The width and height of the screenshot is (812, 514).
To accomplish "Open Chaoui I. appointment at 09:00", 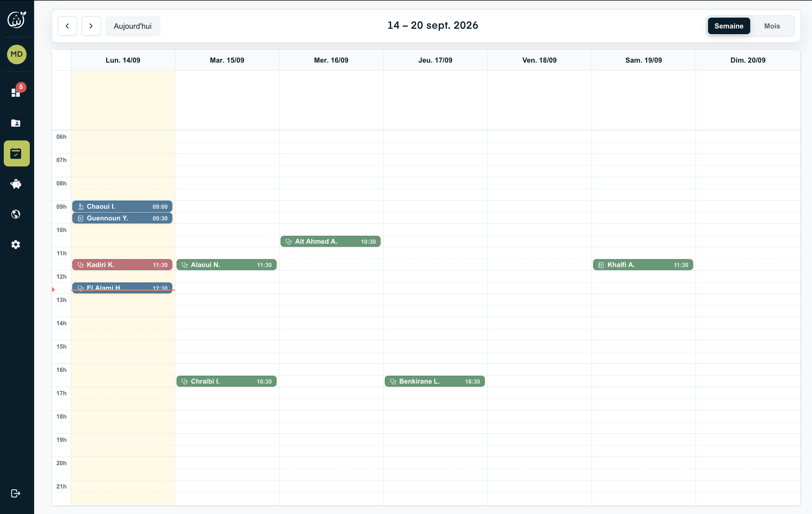I will coord(122,206).
